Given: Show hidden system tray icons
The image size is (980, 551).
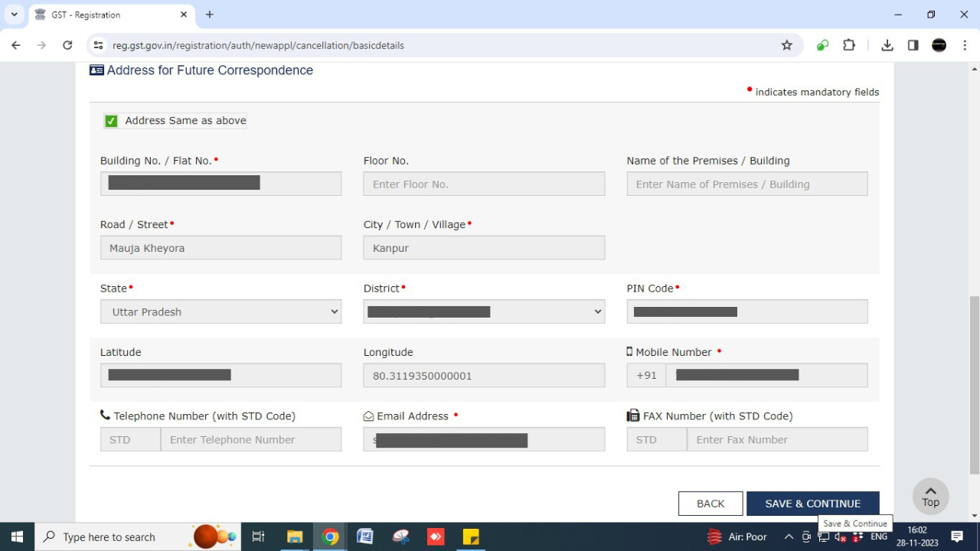Looking at the screenshot, I should coord(789,536).
